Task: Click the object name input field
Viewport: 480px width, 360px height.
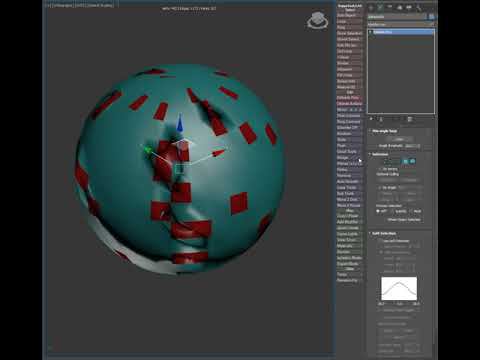Action: click(x=397, y=17)
